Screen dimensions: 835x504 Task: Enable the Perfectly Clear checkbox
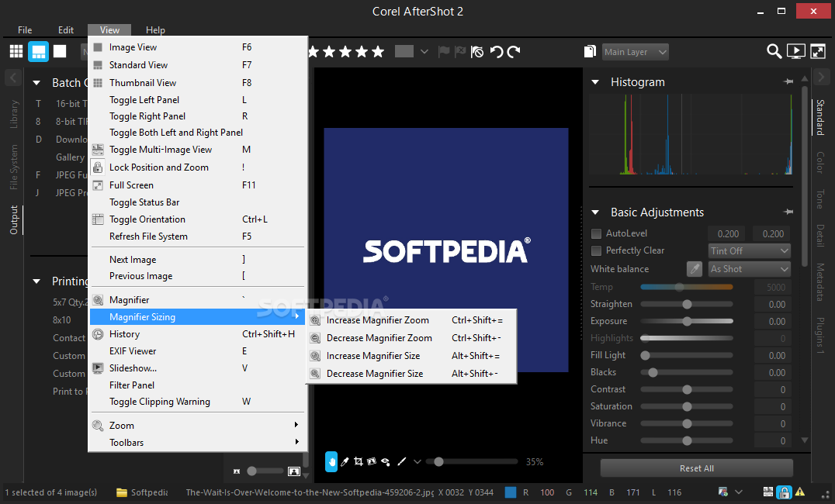597,250
